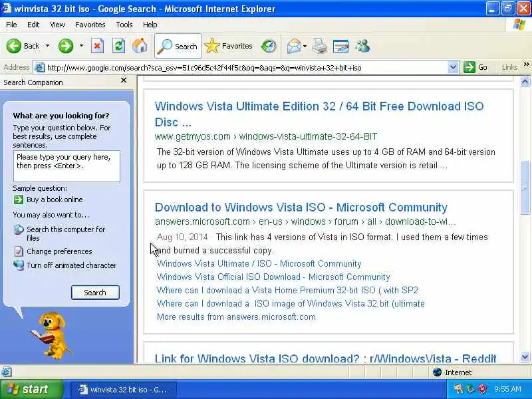This screenshot has width=532, height=399.
Task: Click the Search Companion Search button
Action: point(95,293)
